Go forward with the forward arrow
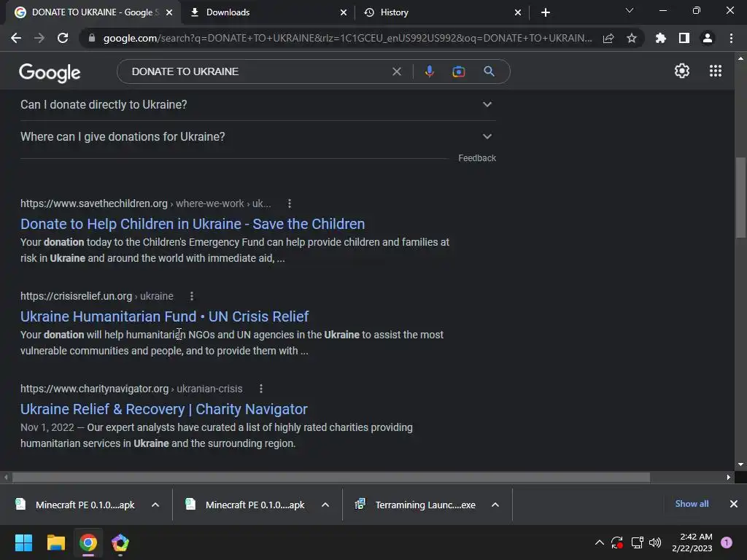Image resolution: width=747 pixels, height=560 pixels. (39, 38)
